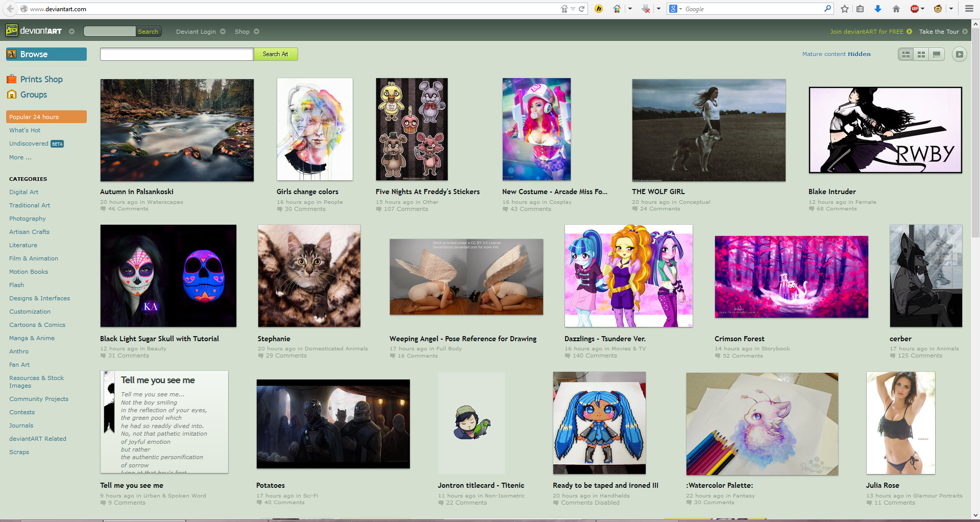Click the Prints Shop bag icon

point(12,79)
